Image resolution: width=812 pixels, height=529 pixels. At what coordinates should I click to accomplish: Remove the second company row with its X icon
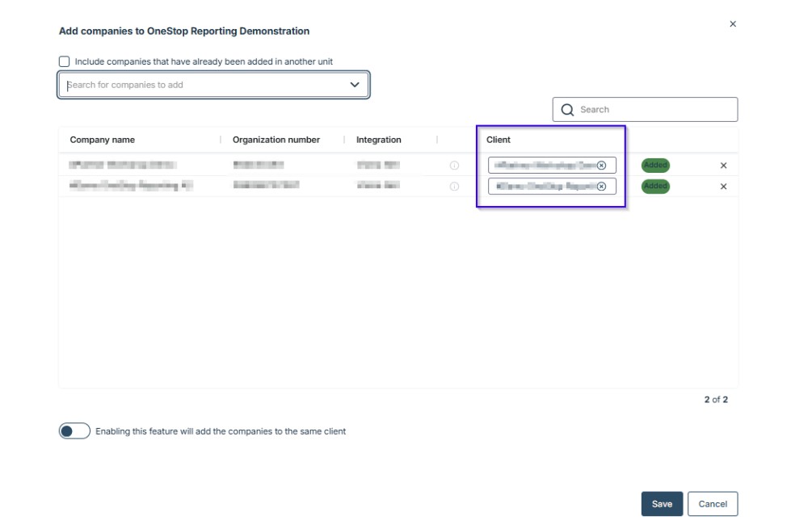(x=723, y=187)
